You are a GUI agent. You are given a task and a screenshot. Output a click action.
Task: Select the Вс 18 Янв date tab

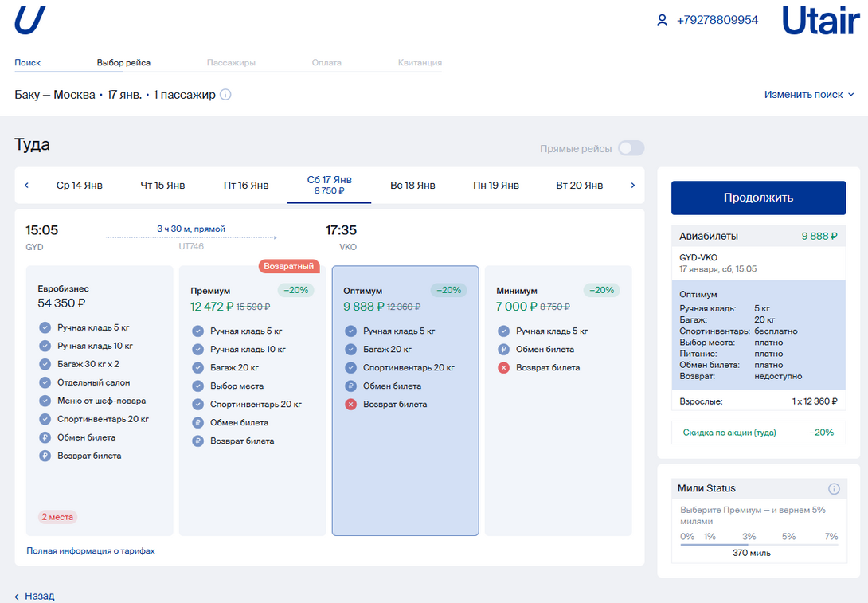coord(412,186)
